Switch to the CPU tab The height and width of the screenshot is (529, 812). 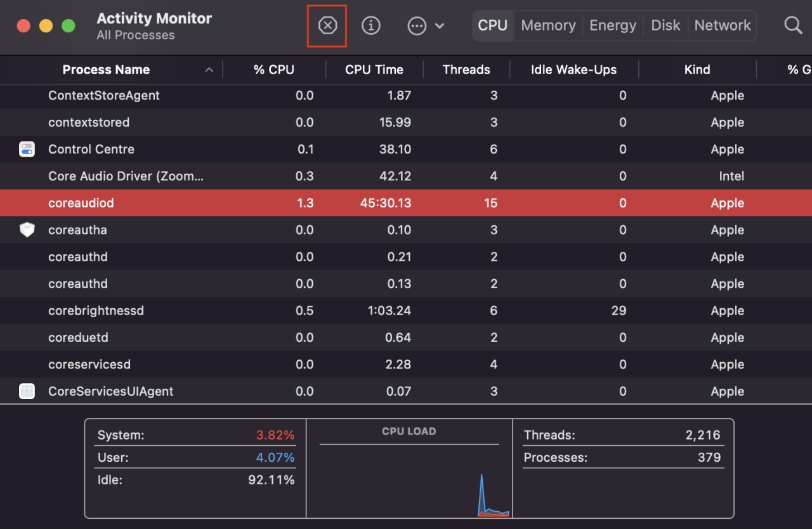coord(493,25)
